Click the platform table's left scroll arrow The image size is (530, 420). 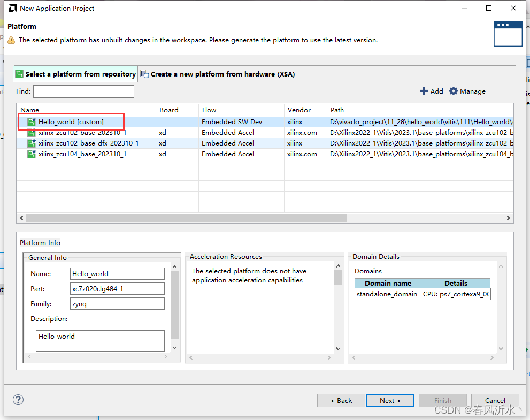pyautogui.click(x=21, y=218)
